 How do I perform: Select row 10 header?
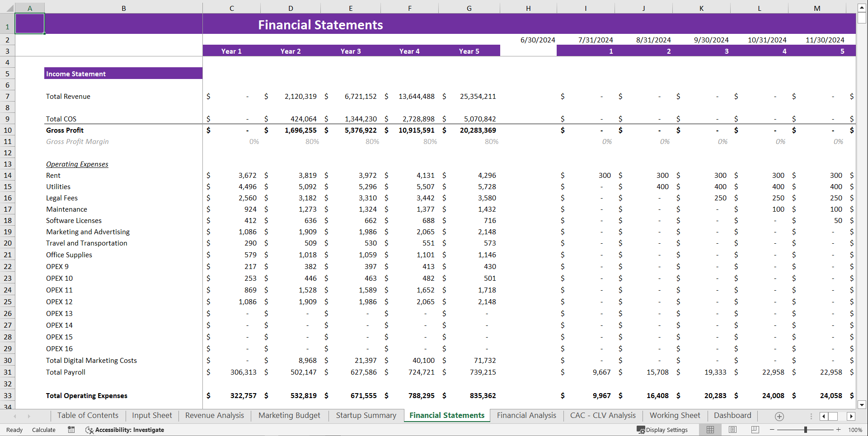tap(8, 130)
